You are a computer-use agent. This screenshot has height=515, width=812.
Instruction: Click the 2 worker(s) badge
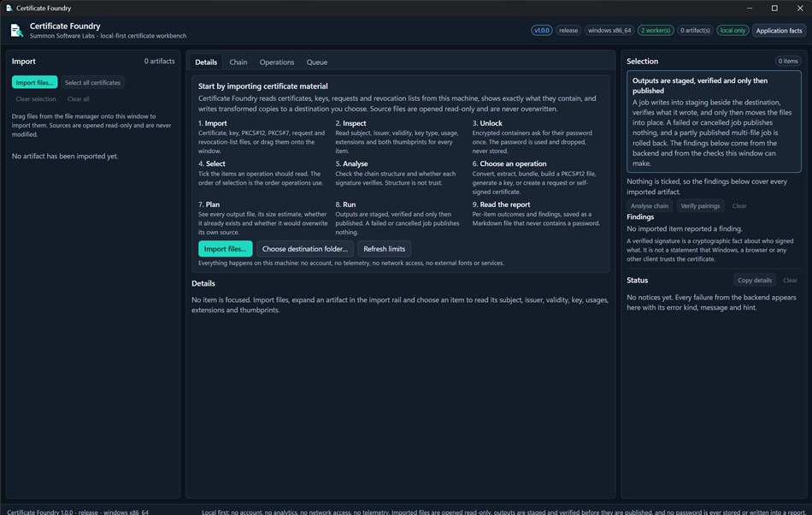click(x=656, y=31)
